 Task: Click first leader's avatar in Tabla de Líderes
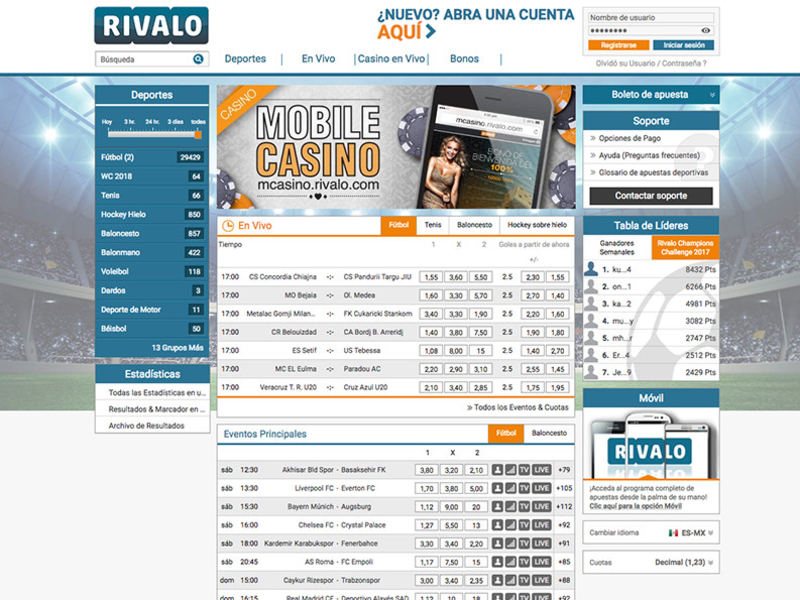click(592, 270)
